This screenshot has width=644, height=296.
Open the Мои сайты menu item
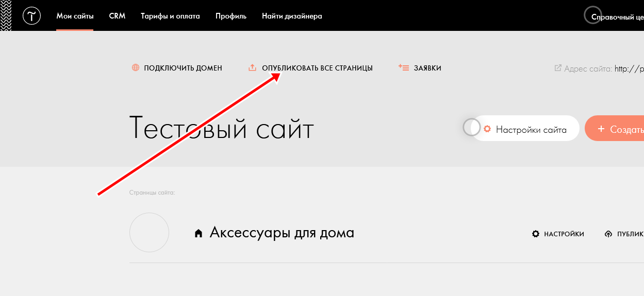click(75, 16)
